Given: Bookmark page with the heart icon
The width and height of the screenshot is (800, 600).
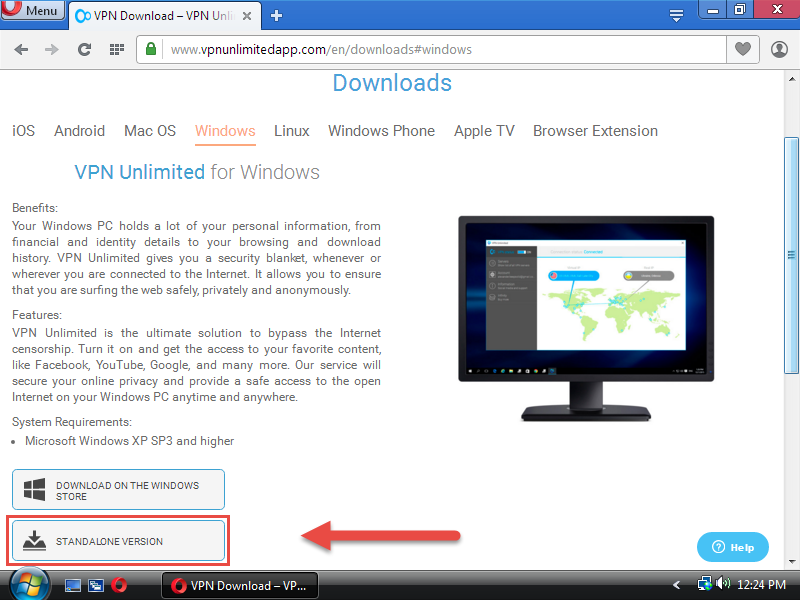Looking at the screenshot, I should (x=743, y=49).
